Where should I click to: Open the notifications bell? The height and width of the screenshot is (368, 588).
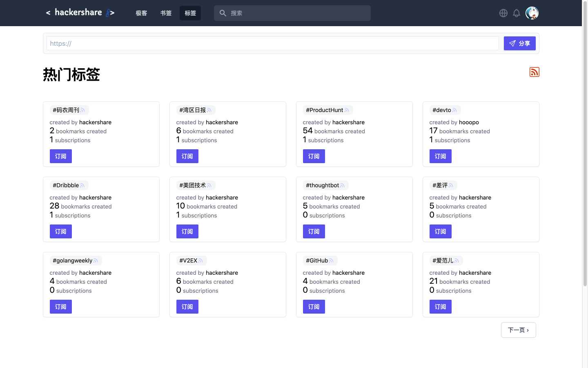516,13
